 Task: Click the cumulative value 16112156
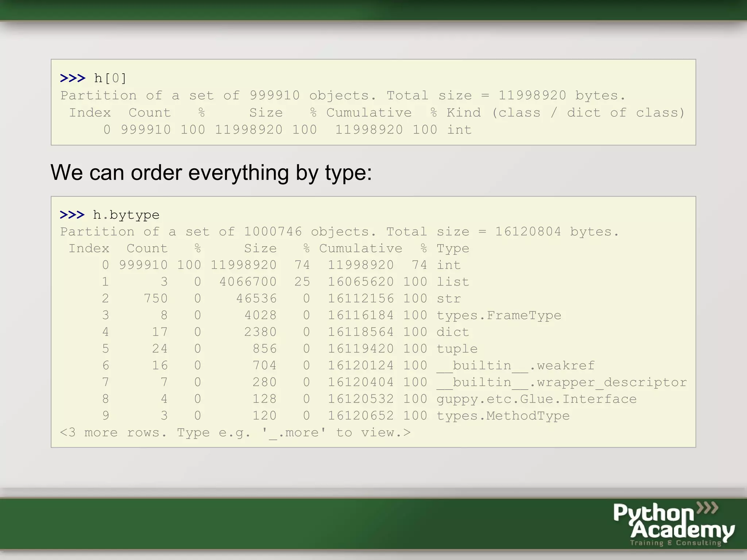pos(361,298)
